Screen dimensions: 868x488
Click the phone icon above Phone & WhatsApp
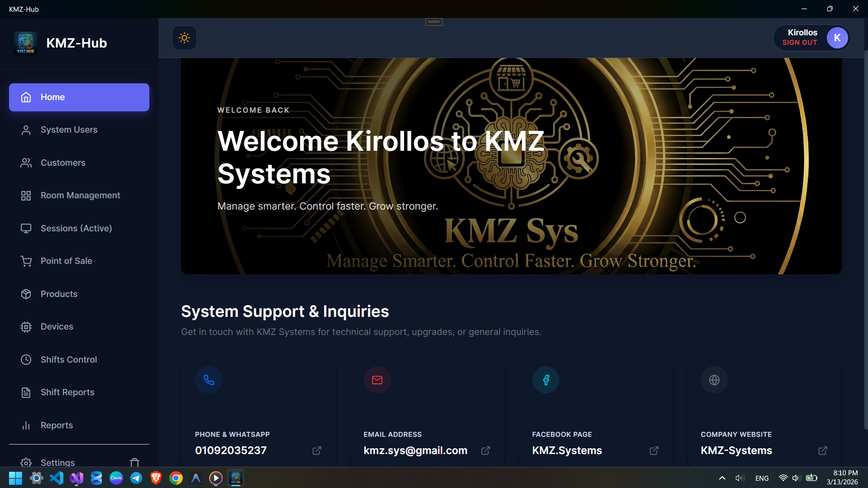click(x=208, y=380)
